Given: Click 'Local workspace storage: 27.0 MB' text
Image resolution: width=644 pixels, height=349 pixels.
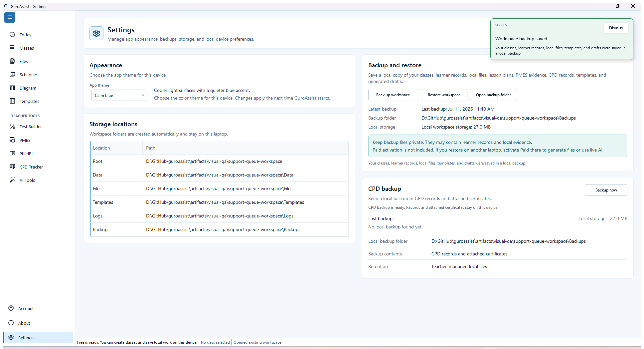Looking at the screenshot, I should pyautogui.click(x=456, y=127).
